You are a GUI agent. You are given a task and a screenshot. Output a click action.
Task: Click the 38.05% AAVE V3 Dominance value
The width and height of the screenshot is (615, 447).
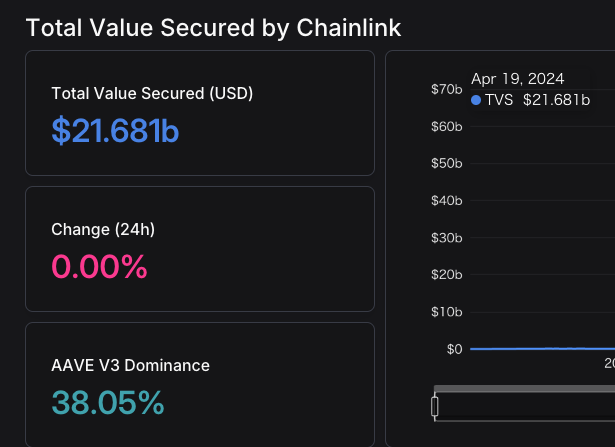click(x=108, y=402)
